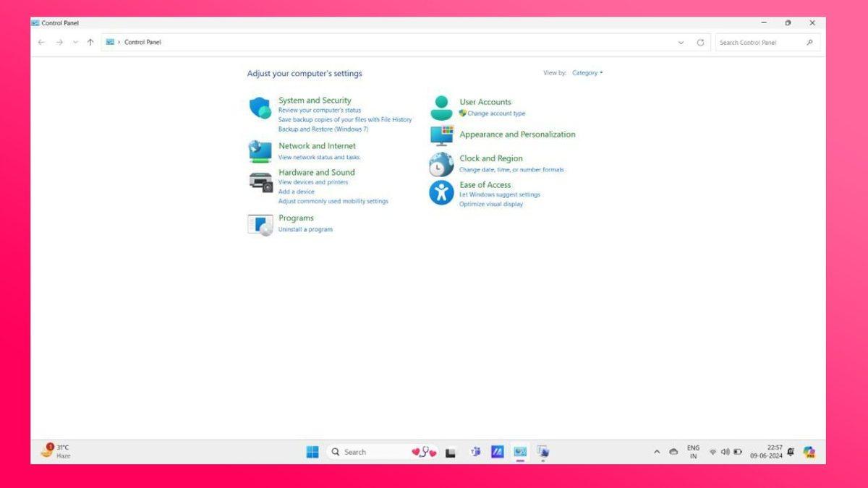Open User Accounts via its icon

442,107
